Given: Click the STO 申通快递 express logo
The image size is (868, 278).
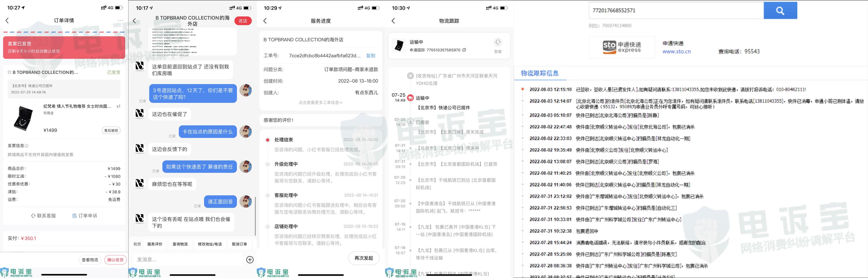Looking at the screenshot, I should 622,47.
